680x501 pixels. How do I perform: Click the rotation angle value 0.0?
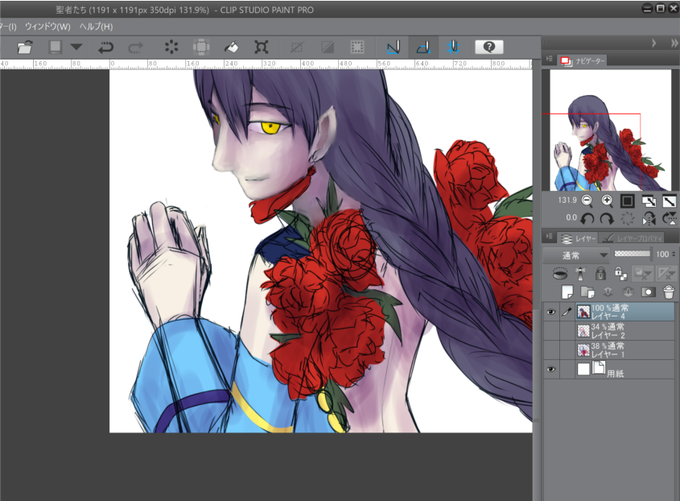[x=572, y=218]
